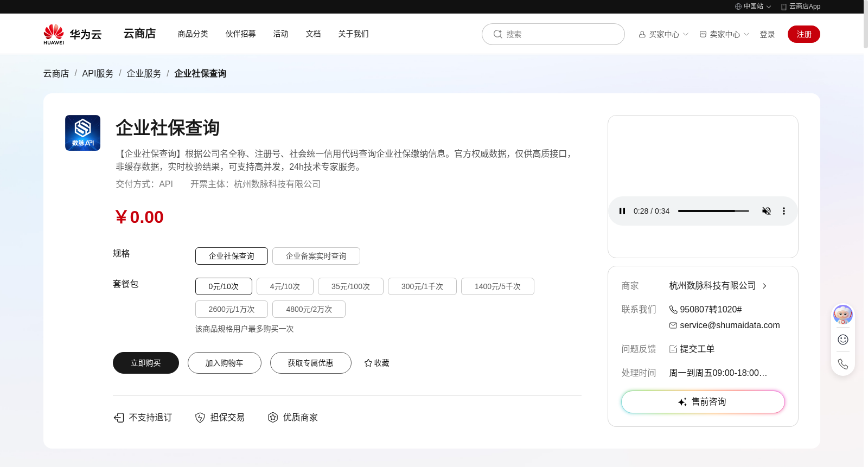Click the 担保交易 shield icon
Screen dimensions: 868x467
pos(200,417)
